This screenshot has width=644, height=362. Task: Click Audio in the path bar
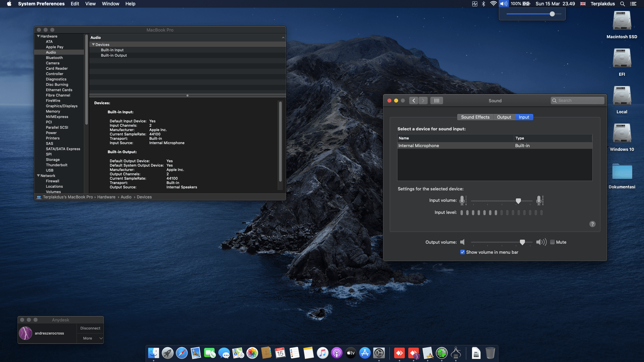pos(126,197)
